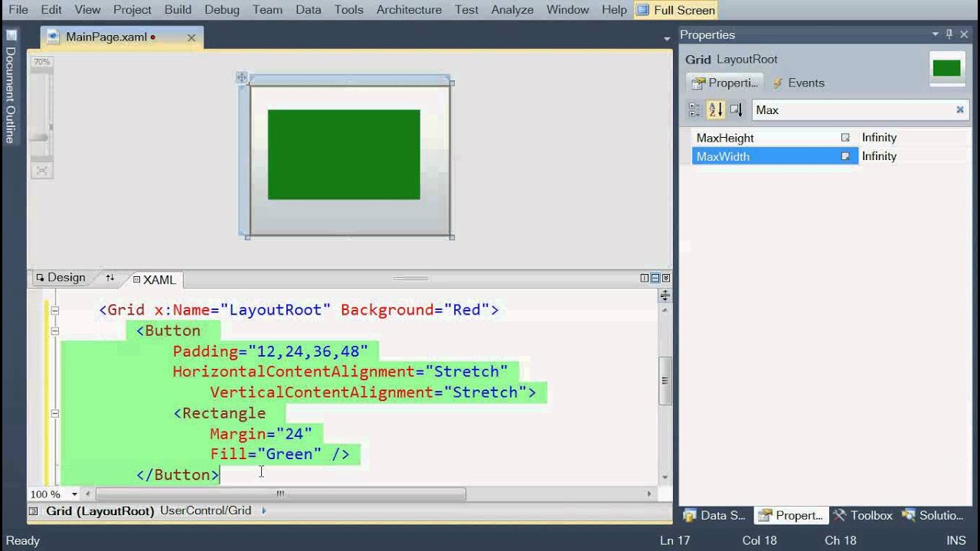This screenshot has height=551, width=980.
Task: Select the Properties tab at bottom right
Action: pos(791,515)
